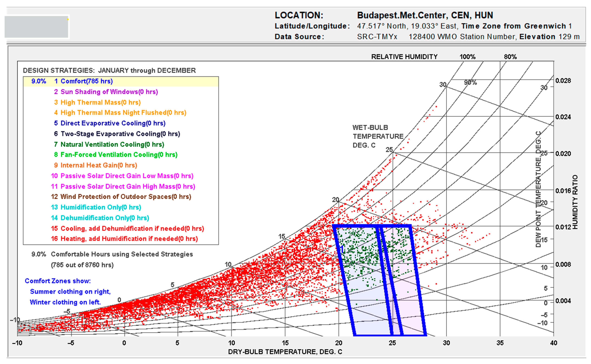Enable Two-Stage Evaporative Cooling strategy
This screenshot has width=591, height=364.
click(x=120, y=134)
